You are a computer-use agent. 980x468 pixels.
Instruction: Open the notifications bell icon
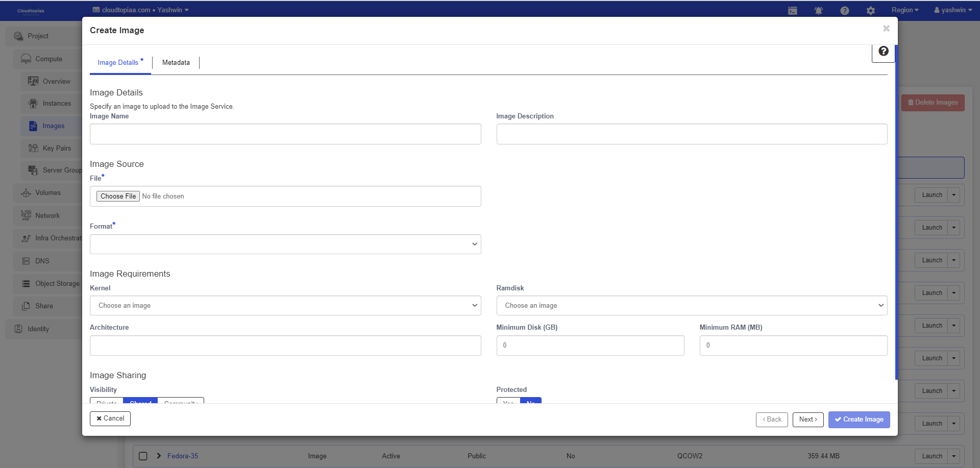point(818,11)
